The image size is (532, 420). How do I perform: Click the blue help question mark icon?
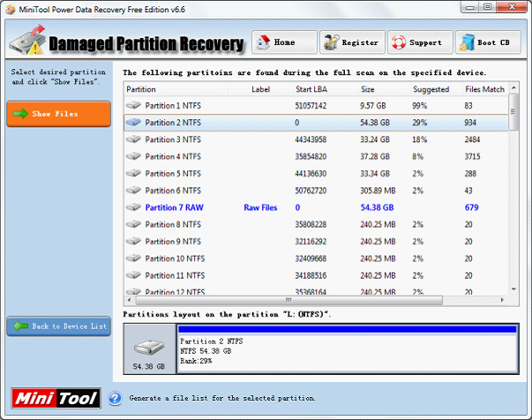tap(115, 398)
